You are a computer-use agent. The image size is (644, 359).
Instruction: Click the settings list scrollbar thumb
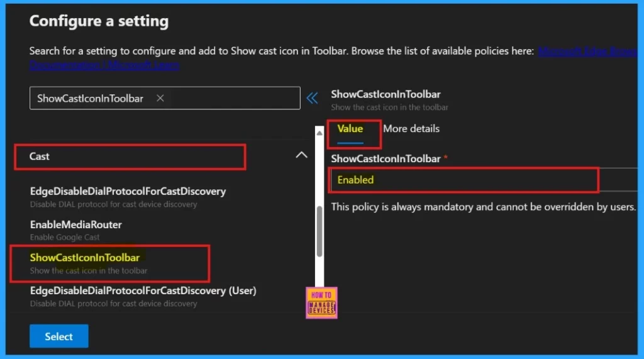coord(319,231)
